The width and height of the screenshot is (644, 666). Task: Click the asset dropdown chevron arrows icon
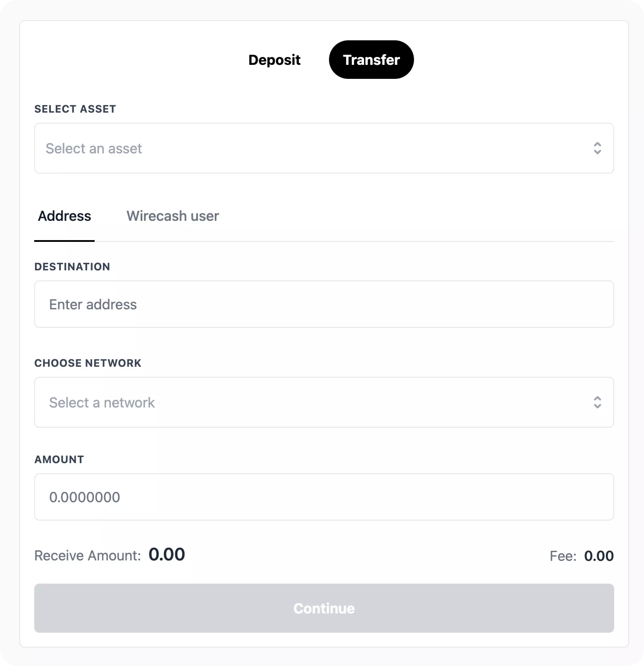pos(597,148)
